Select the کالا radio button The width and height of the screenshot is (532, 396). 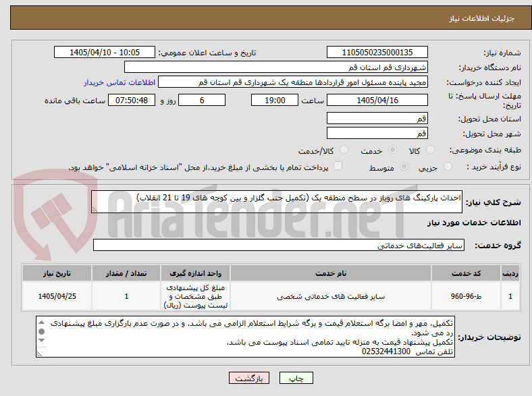(x=430, y=150)
